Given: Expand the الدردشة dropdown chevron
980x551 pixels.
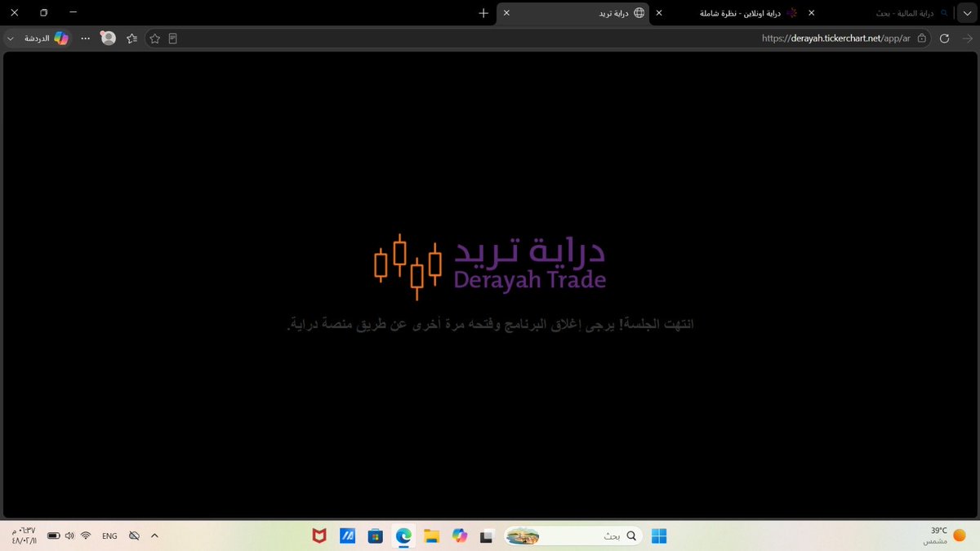Looking at the screenshot, I should (11, 38).
